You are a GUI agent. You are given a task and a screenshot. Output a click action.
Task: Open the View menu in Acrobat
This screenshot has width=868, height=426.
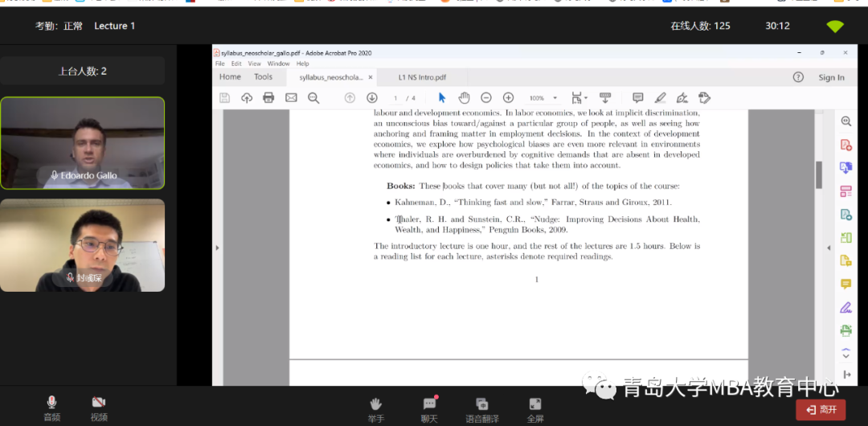(254, 63)
